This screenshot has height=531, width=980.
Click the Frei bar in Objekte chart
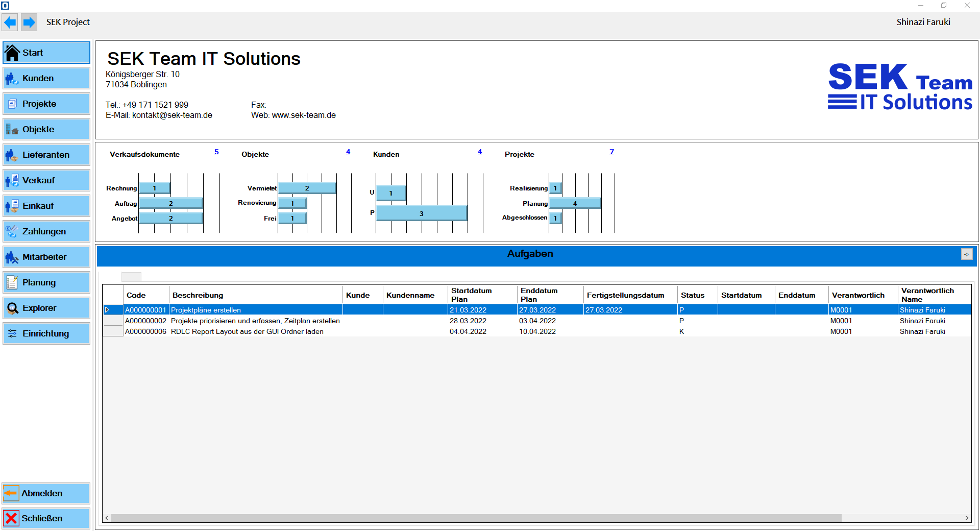pos(292,218)
